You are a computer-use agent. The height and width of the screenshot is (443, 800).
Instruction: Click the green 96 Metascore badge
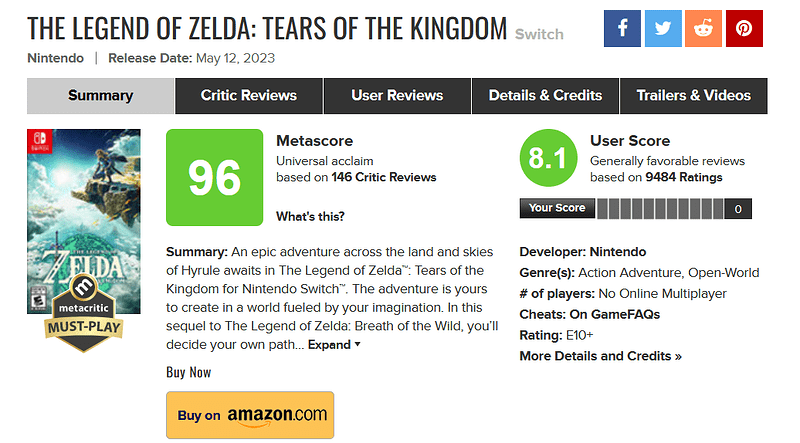tap(214, 178)
